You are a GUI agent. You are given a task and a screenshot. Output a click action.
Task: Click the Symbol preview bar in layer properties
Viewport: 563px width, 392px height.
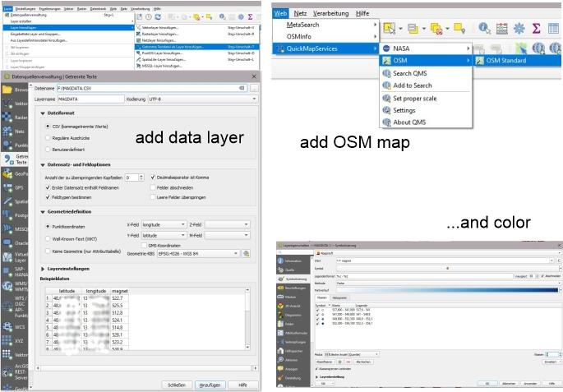[447, 268]
